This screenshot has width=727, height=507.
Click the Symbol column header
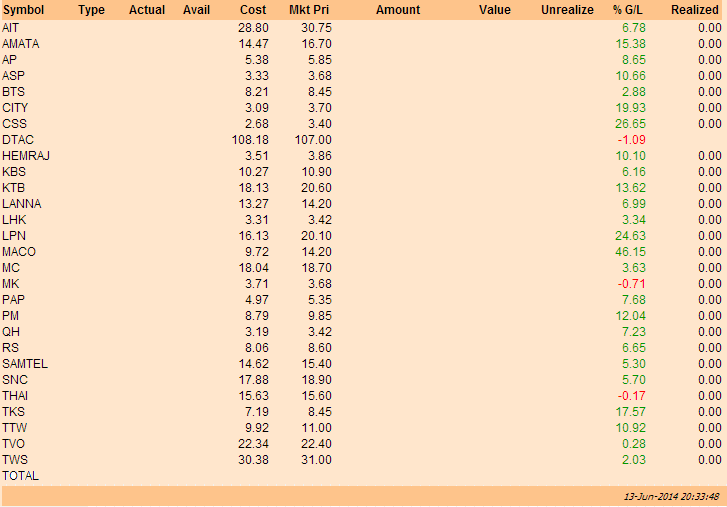pyautogui.click(x=23, y=10)
